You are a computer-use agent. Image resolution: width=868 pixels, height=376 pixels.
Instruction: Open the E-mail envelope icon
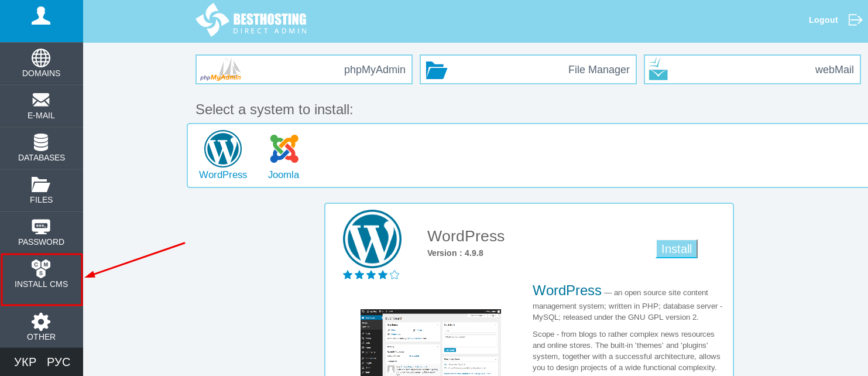[41, 100]
